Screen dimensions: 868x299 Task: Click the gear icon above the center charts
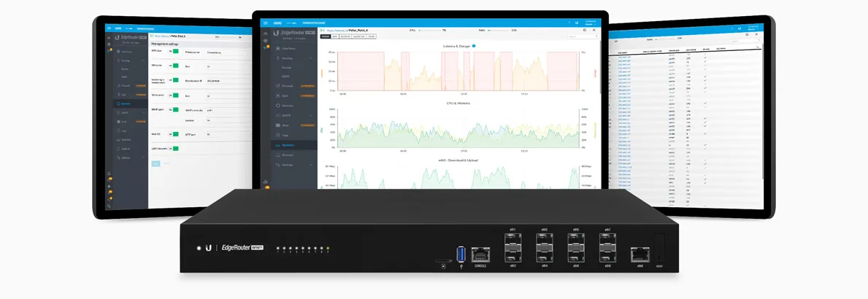coord(585,30)
